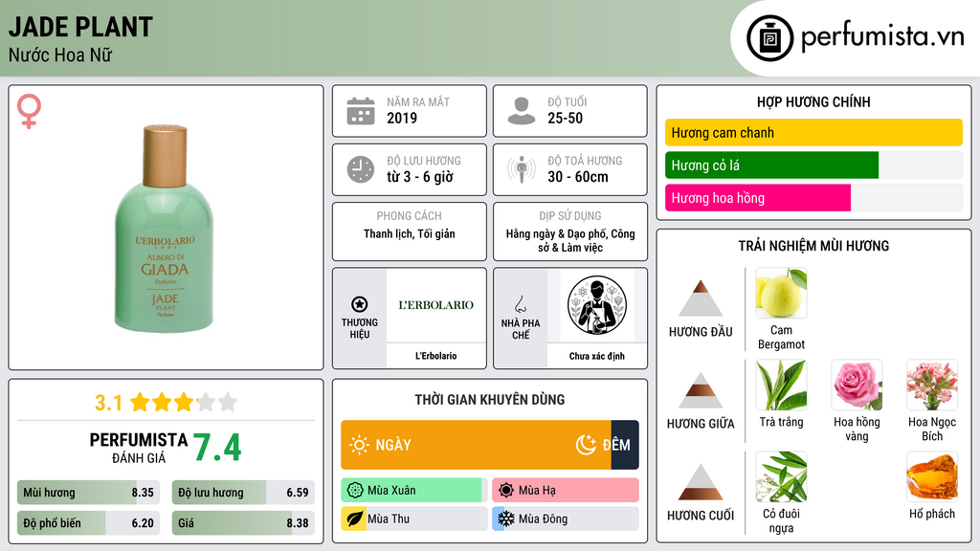Click the nose icon above Nhà pha chế
The image size is (980, 551).
(x=520, y=304)
